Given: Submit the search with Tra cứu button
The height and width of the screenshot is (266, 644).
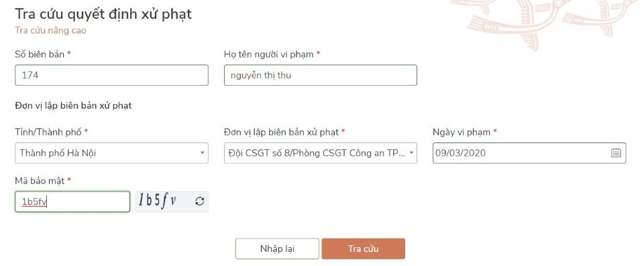Looking at the screenshot, I should coord(363,249).
